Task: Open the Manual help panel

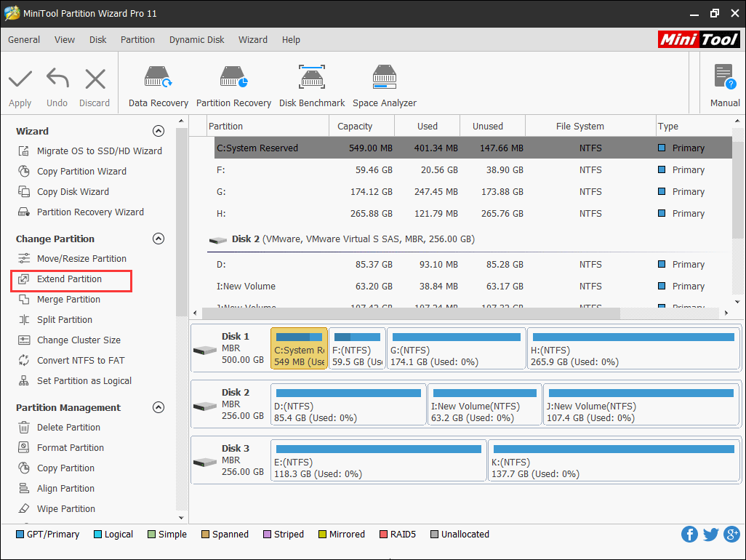Action: [723, 84]
